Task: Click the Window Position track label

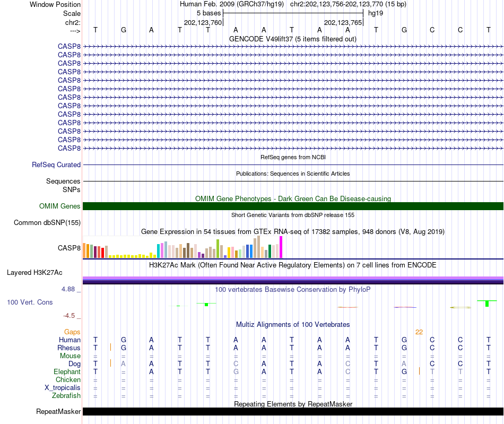Action: (x=55, y=4)
